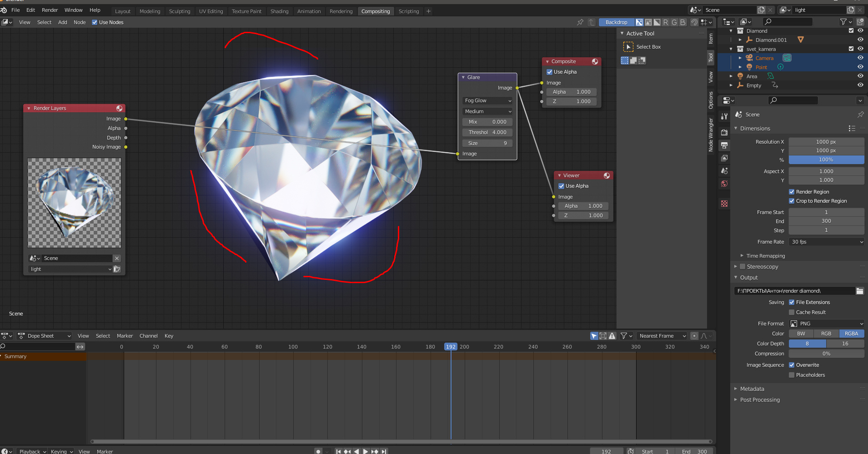Show blue channel B button

coord(682,22)
